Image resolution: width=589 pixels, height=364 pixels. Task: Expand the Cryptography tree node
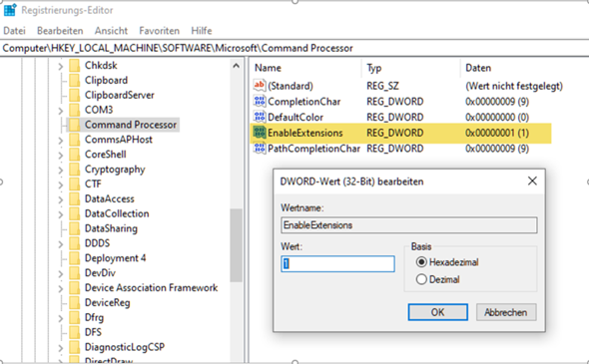61,170
